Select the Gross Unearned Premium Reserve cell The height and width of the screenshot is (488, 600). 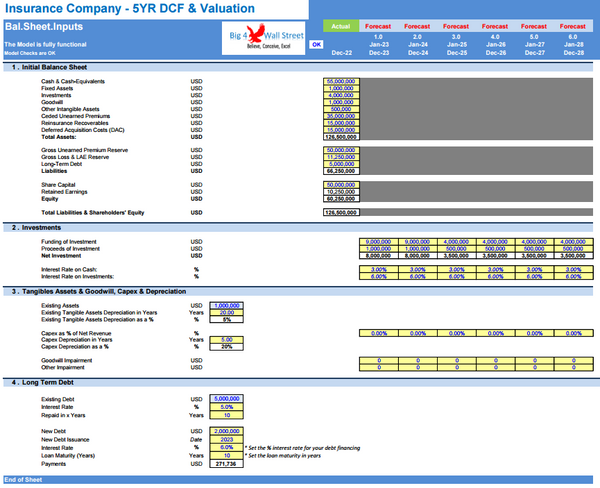(341, 150)
